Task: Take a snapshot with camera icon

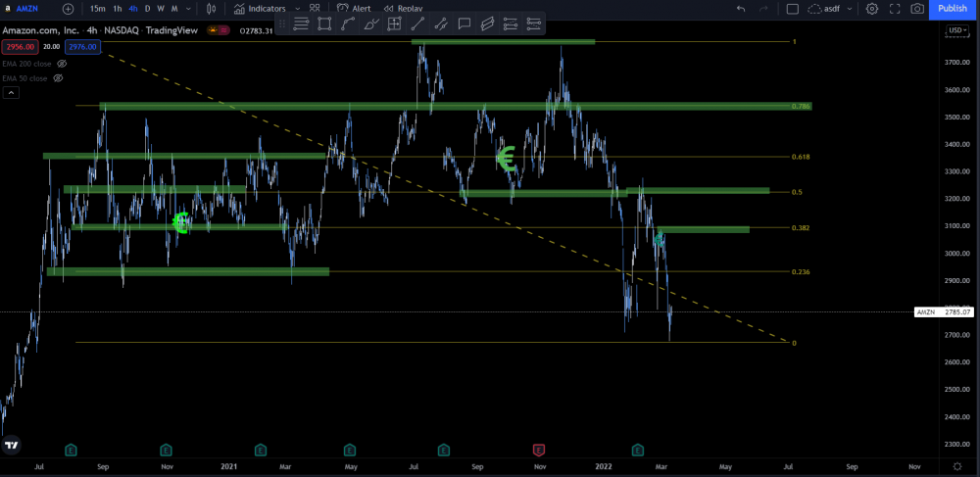Action: [x=917, y=9]
